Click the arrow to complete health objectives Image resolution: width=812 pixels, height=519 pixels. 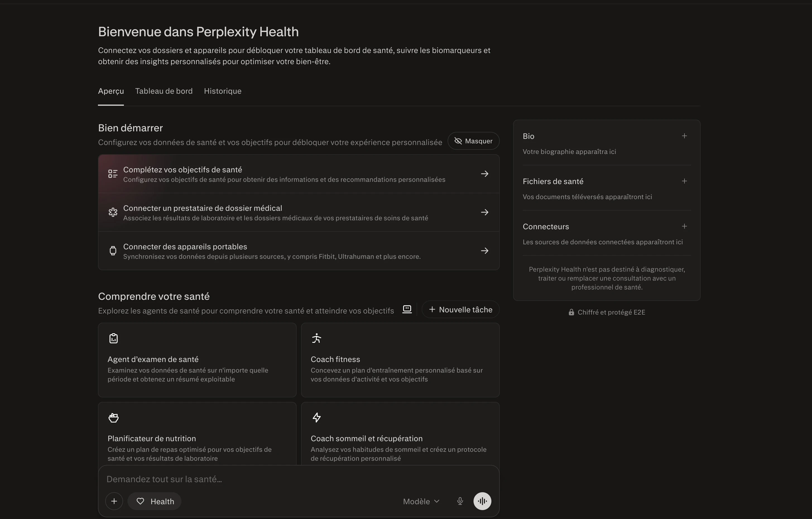(x=485, y=173)
